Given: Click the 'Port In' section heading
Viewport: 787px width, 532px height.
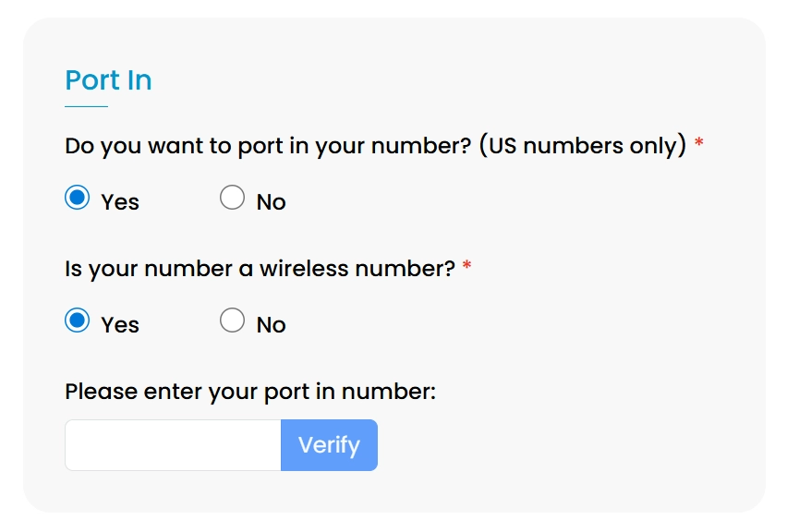Looking at the screenshot, I should tap(108, 80).
